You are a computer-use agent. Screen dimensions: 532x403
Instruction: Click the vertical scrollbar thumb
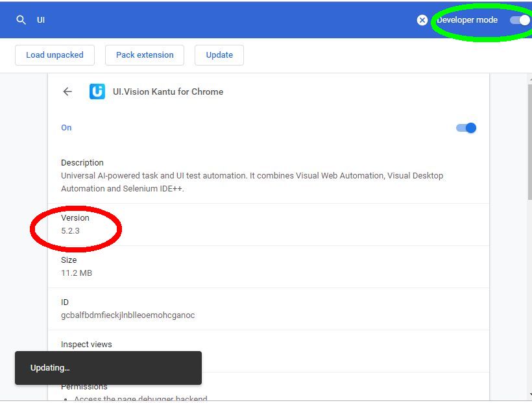click(x=530, y=141)
